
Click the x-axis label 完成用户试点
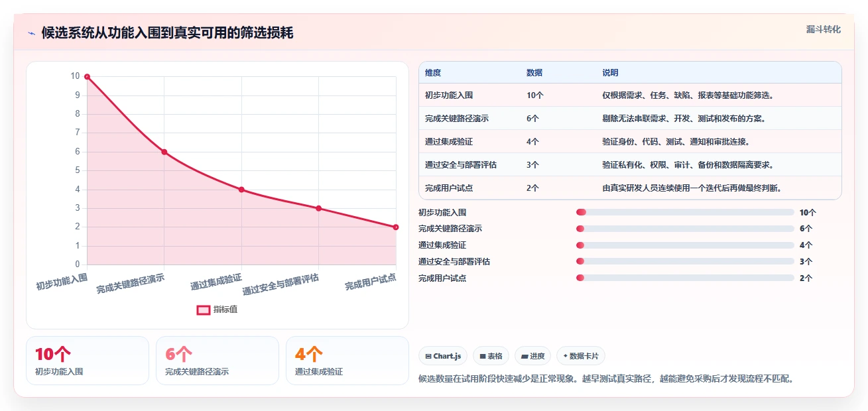pos(371,282)
